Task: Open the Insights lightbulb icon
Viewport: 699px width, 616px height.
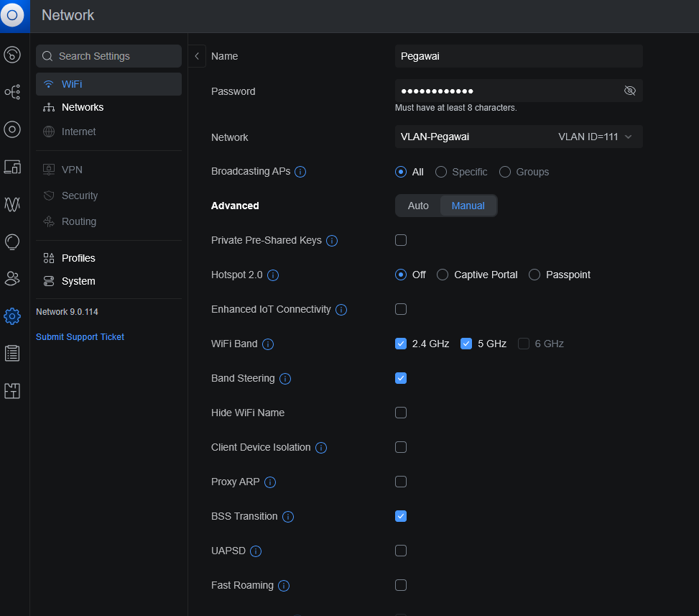Action: click(12, 242)
